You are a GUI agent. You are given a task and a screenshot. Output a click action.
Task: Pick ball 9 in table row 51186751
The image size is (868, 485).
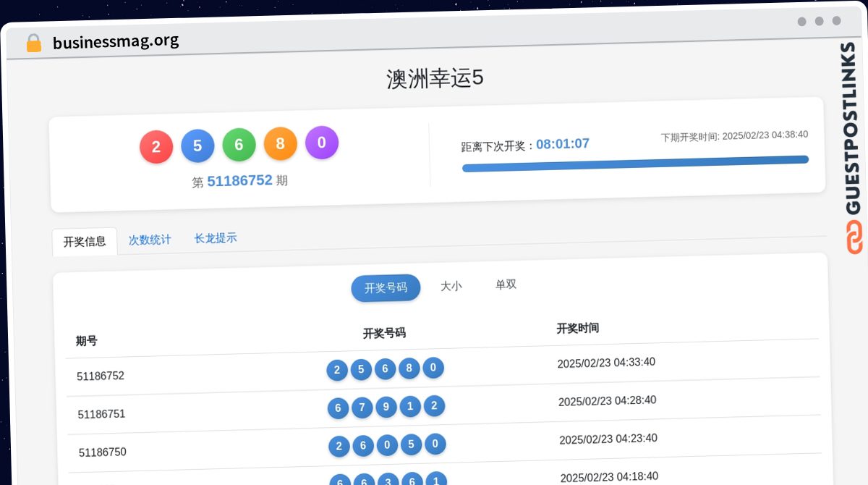tap(386, 408)
